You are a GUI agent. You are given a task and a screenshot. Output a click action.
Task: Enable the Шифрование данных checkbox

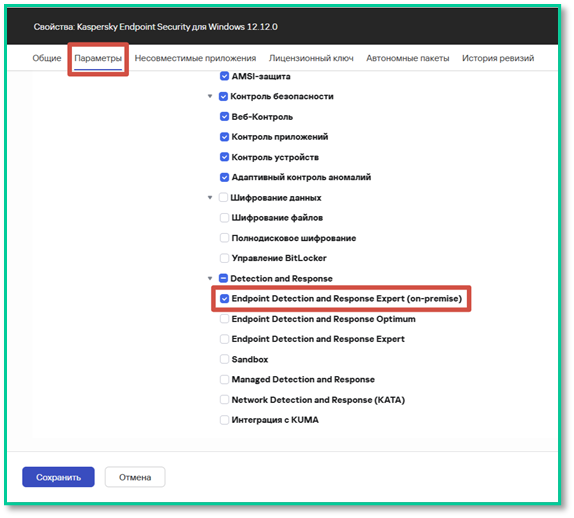tap(223, 198)
